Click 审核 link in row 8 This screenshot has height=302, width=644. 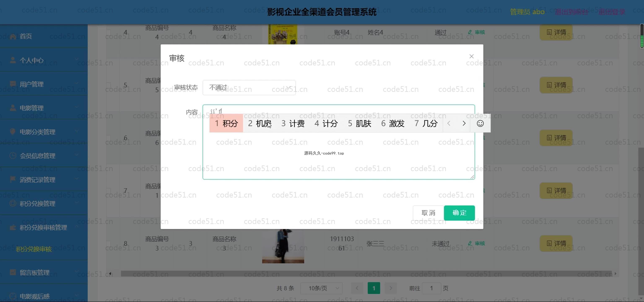coord(477,243)
